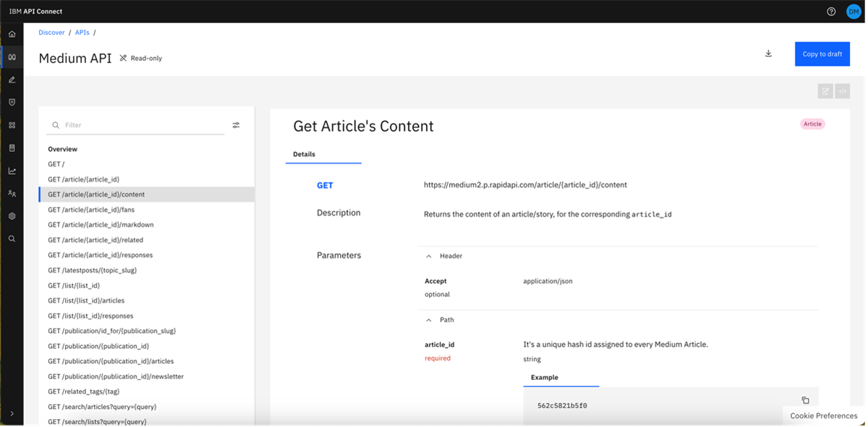868x427 pixels.
Task: Go to Discover breadcrumb link
Action: (51, 33)
